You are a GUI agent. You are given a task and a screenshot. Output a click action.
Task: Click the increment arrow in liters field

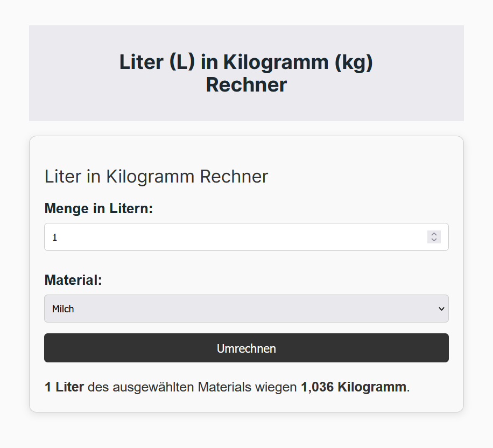[x=434, y=234]
